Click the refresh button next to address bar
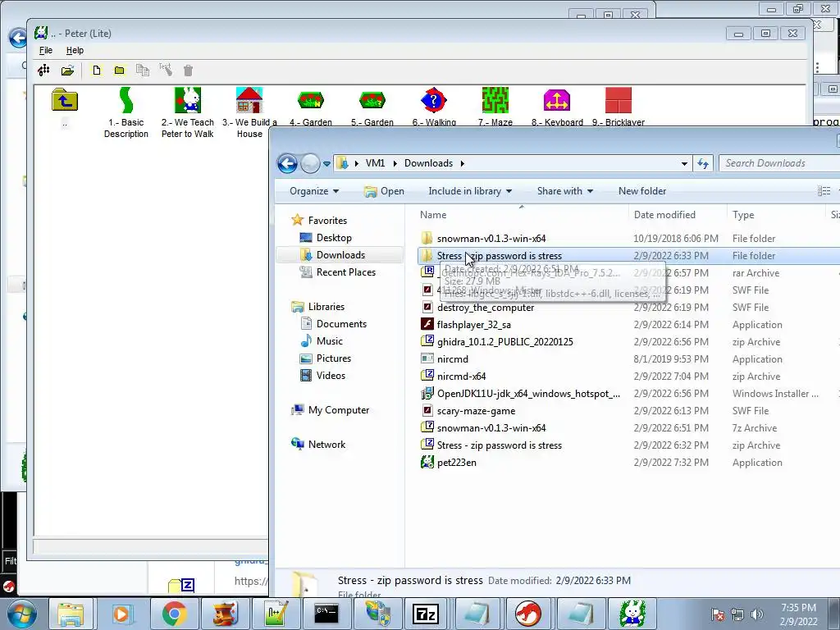Viewport: 840px width, 630px height. click(x=703, y=164)
